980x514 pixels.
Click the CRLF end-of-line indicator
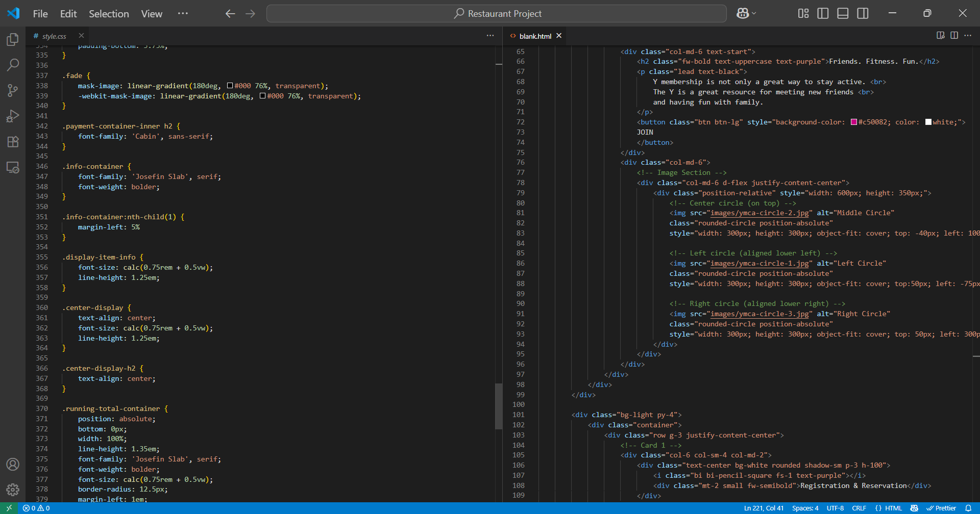[859, 508]
